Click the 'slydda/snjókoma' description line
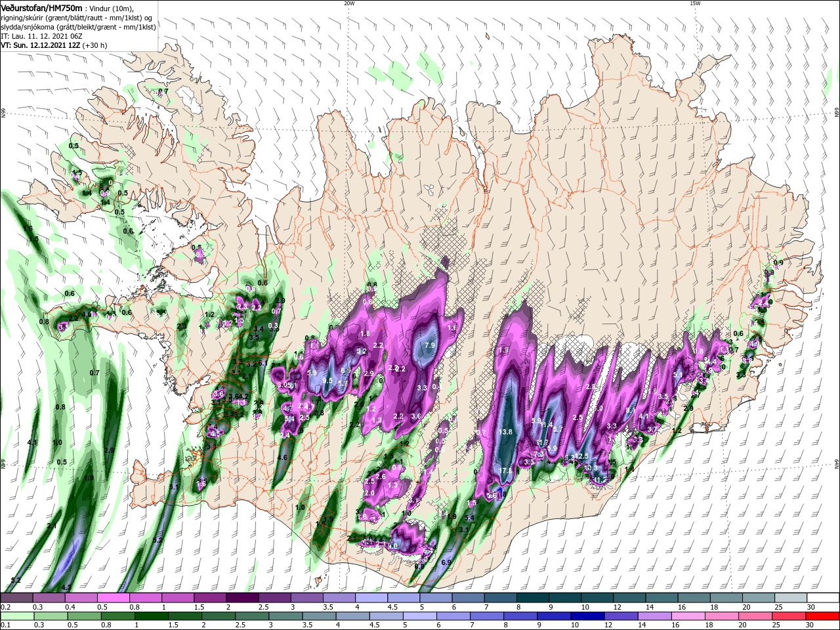This screenshot has width=840, height=630. coord(79,27)
